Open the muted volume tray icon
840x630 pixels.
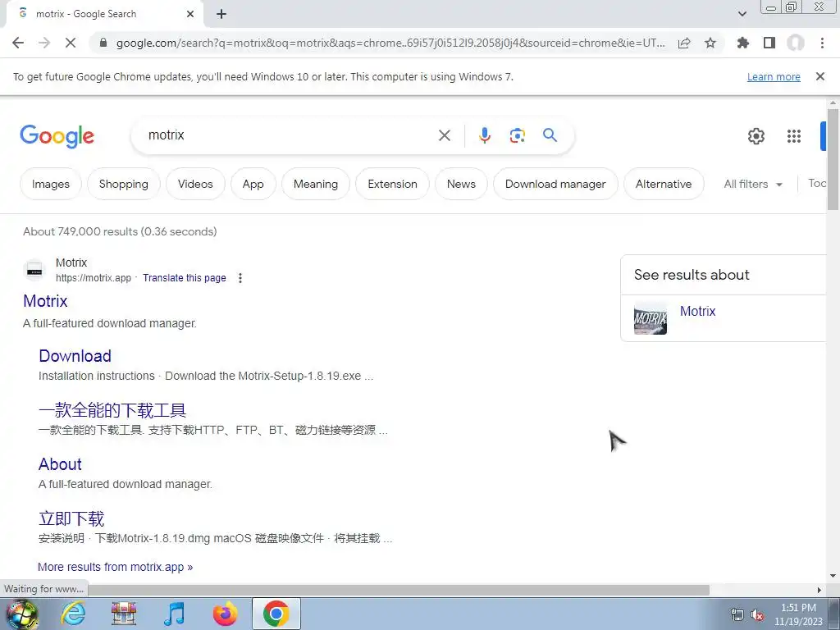757,615
